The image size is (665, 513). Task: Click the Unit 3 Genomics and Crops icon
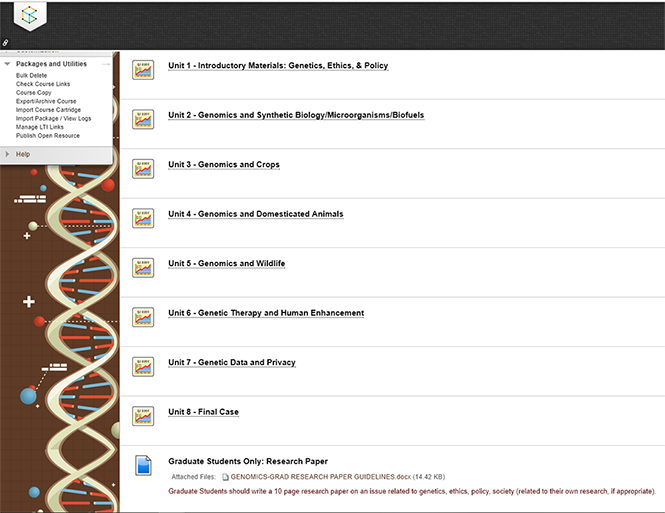(143, 169)
